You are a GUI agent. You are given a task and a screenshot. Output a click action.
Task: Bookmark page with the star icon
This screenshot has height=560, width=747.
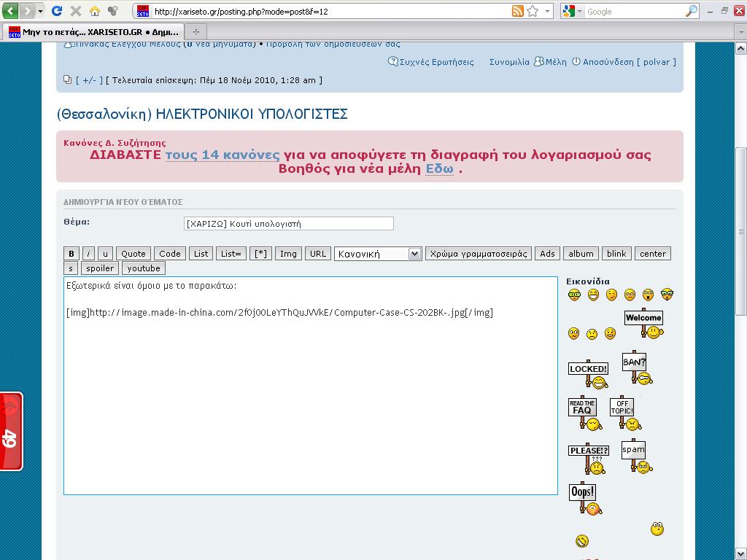pyautogui.click(x=533, y=11)
